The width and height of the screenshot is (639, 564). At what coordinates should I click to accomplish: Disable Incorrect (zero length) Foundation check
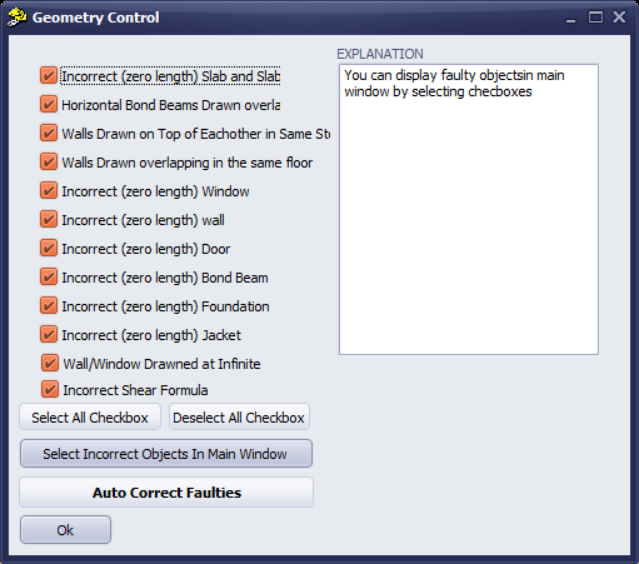click(48, 306)
